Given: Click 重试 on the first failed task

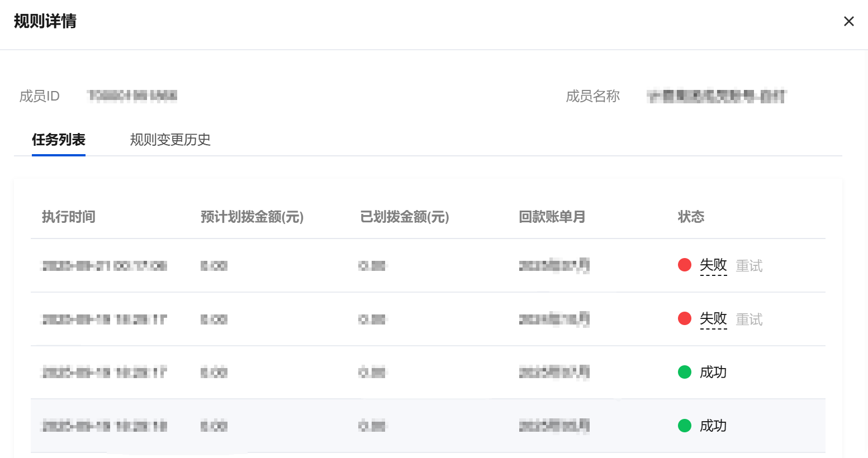Looking at the screenshot, I should (x=749, y=266).
